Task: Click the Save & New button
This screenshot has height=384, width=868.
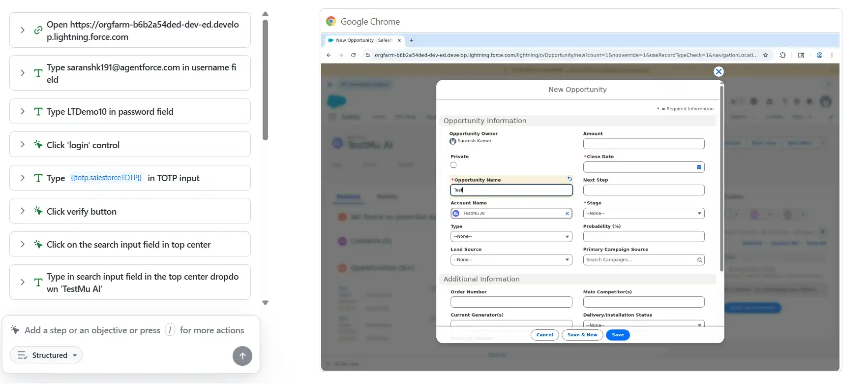Action: coord(582,335)
